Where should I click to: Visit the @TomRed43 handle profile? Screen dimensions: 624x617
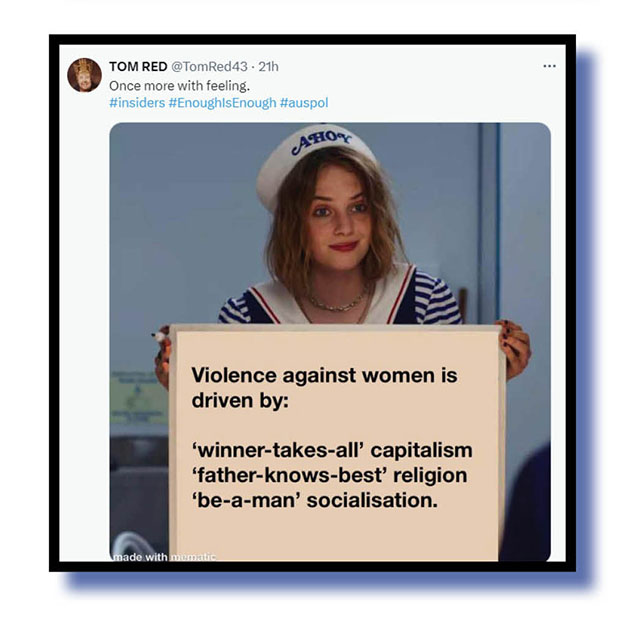click(209, 66)
